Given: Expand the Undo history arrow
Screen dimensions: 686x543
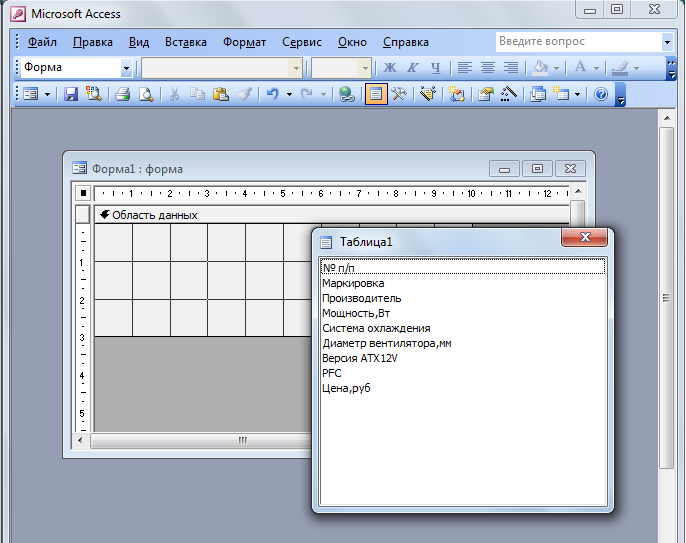Looking at the screenshot, I should point(289,95).
